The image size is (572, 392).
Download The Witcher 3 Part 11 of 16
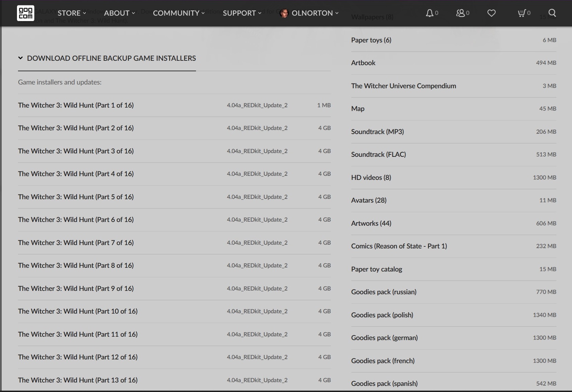(174, 334)
